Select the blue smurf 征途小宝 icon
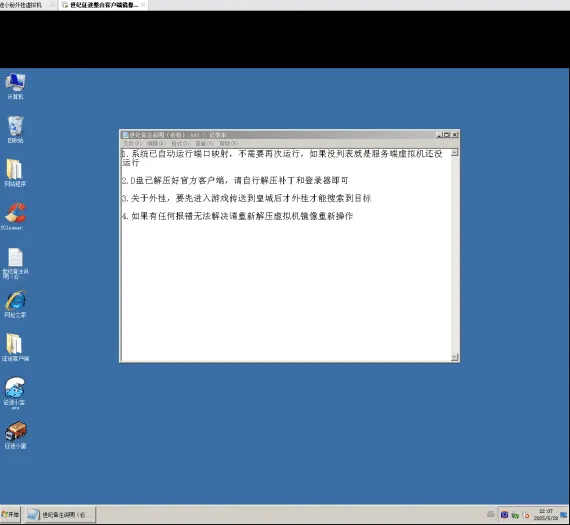The width and height of the screenshot is (570, 525). coord(15,393)
